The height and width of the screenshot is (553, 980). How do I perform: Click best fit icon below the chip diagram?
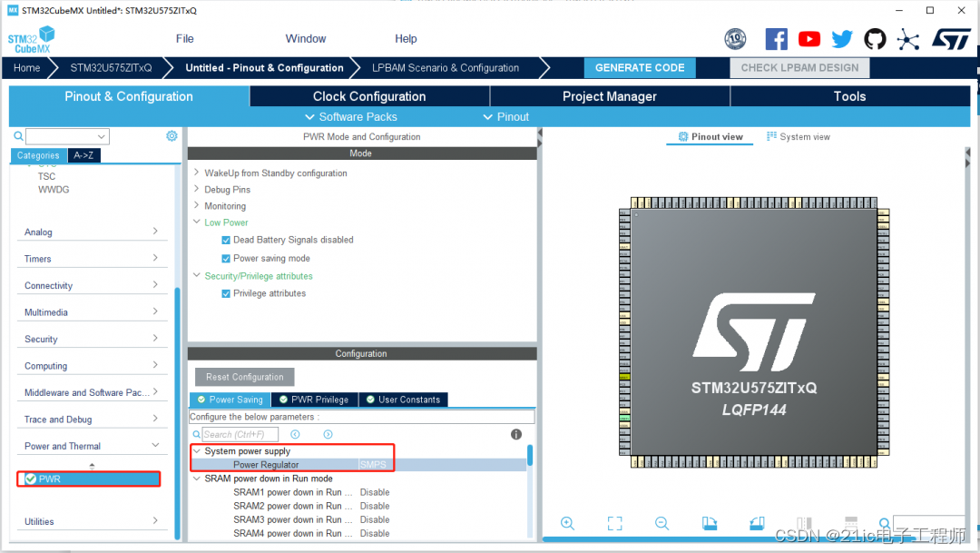coord(614,523)
